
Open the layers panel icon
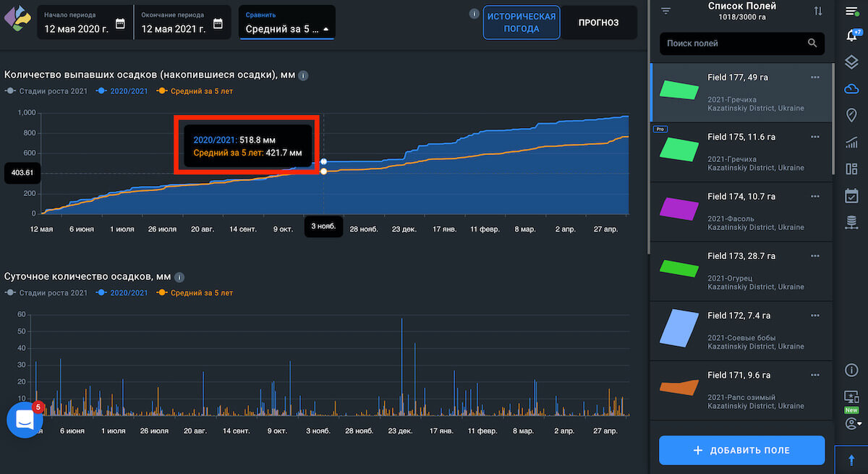851,62
